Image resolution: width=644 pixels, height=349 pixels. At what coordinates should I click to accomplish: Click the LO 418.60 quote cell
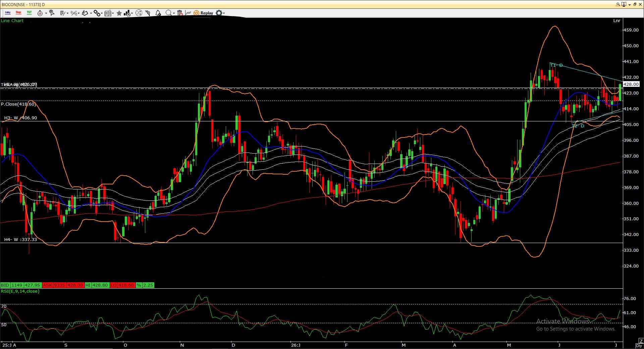click(x=122, y=285)
